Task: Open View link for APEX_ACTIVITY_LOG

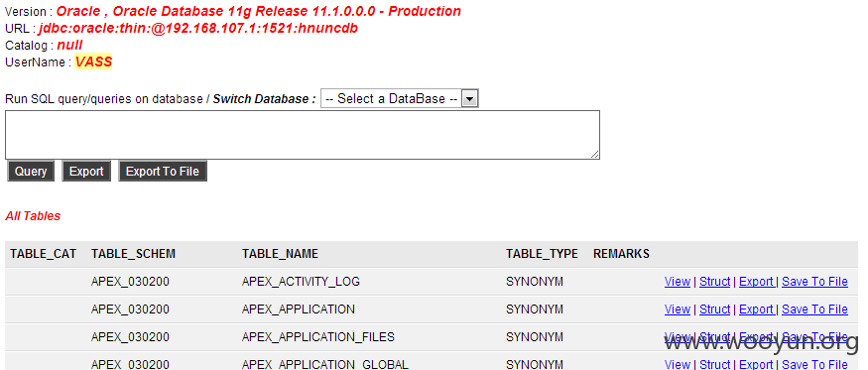Action: (x=677, y=282)
